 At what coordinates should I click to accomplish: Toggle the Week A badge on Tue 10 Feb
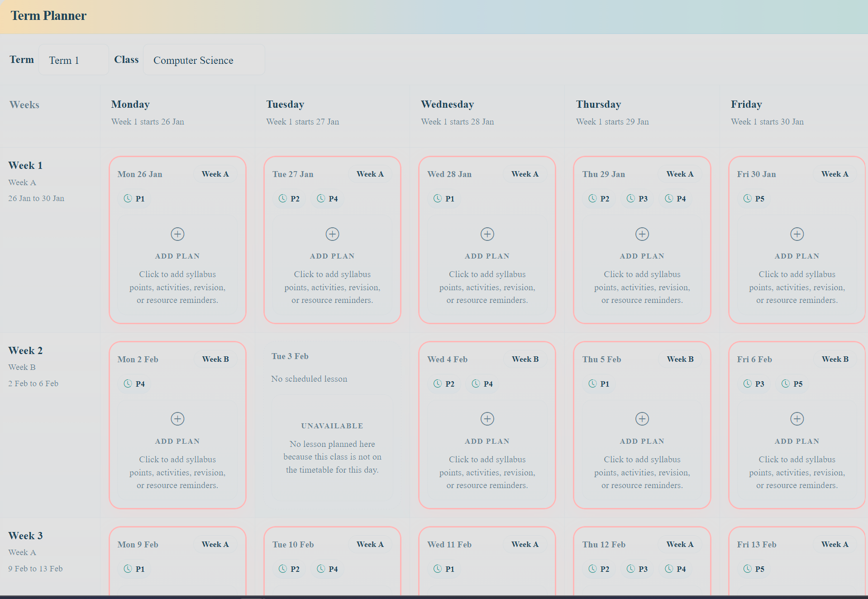(370, 544)
